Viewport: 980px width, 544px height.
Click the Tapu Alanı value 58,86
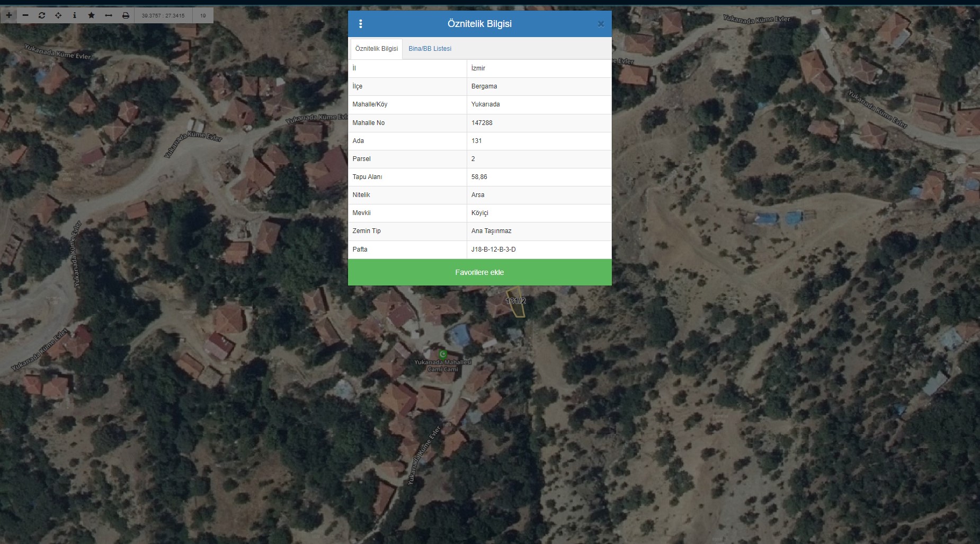point(479,177)
